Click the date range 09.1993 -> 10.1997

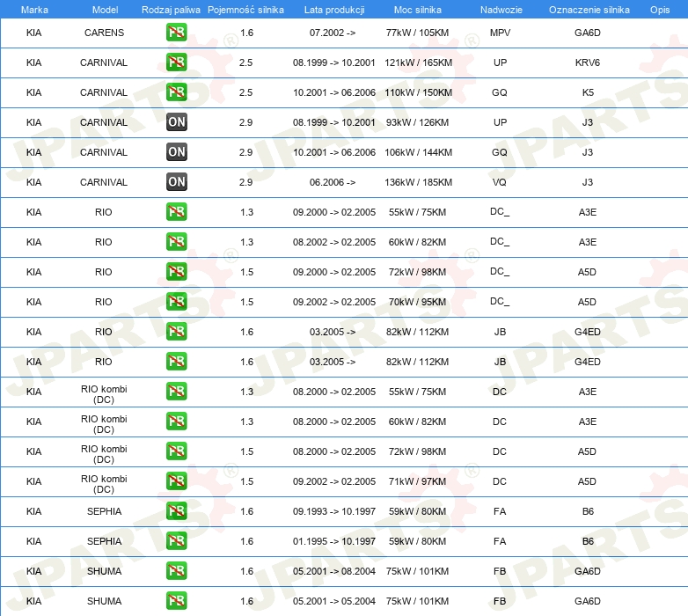[x=334, y=511]
